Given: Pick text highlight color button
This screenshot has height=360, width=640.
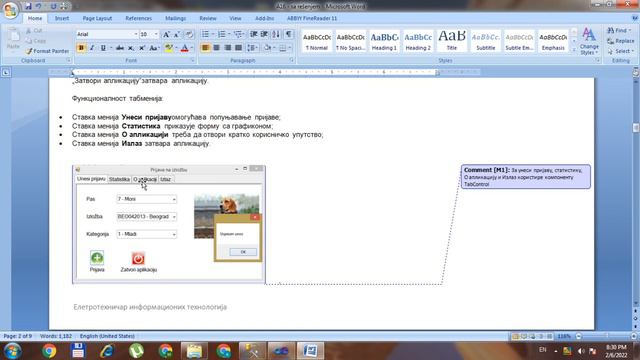Looking at the screenshot, I should click(x=168, y=48).
